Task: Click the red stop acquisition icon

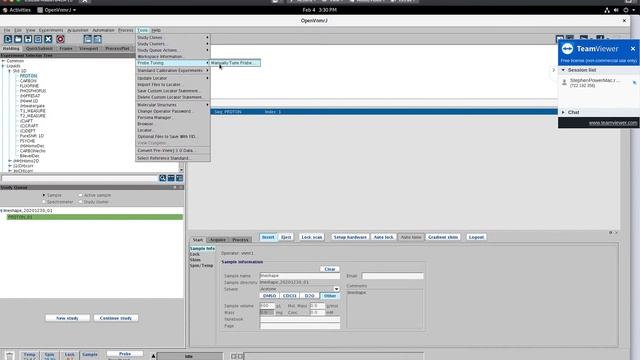Action: pyautogui.click(x=60, y=39)
